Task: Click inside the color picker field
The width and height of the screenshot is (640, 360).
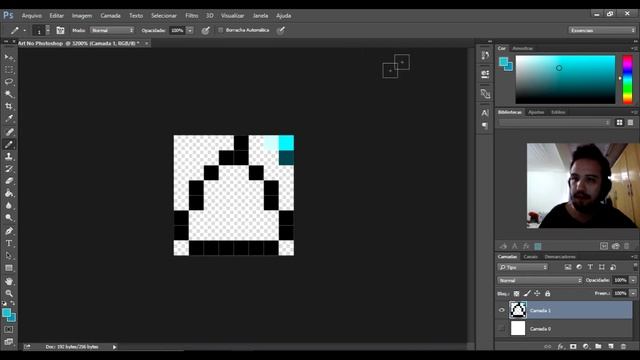Action: 565,80
